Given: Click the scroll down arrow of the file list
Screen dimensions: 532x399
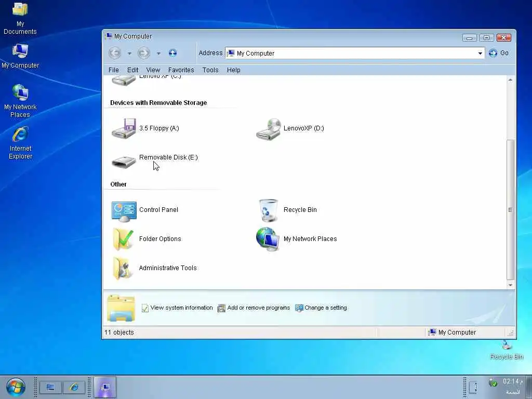Looking at the screenshot, I should pos(510,285).
